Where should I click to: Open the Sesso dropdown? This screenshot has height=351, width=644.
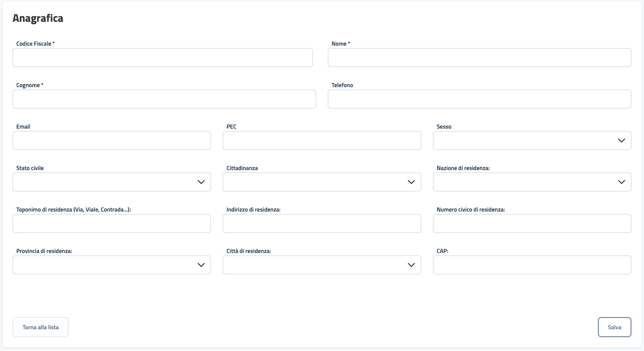click(x=532, y=141)
